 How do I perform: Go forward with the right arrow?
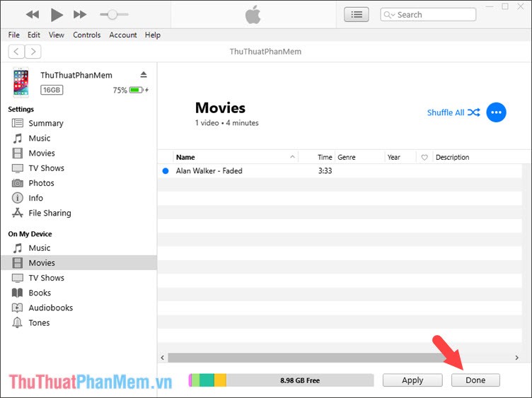(33, 52)
